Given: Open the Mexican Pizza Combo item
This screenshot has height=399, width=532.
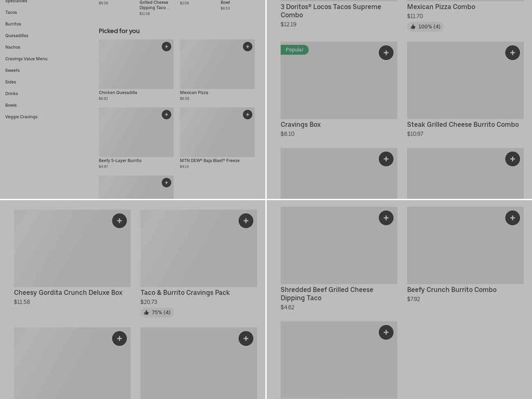Looking at the screenshot, I should point(441,7).
